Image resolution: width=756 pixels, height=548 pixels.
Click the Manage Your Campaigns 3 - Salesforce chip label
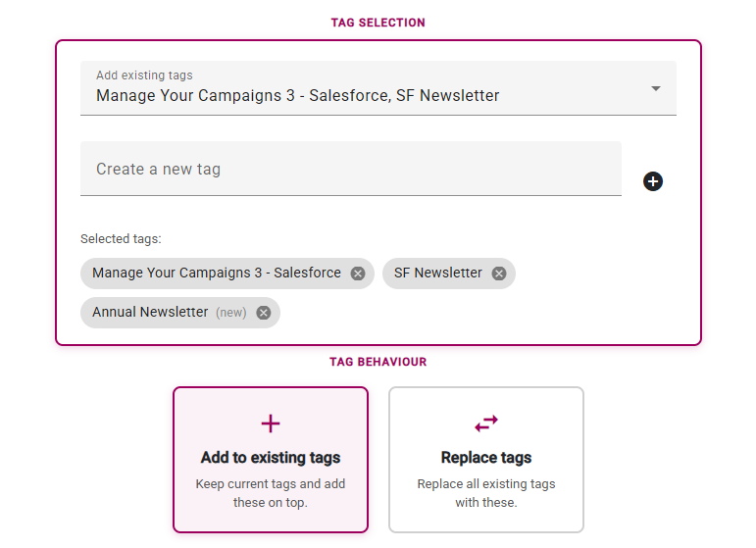(x=217, y=273)
